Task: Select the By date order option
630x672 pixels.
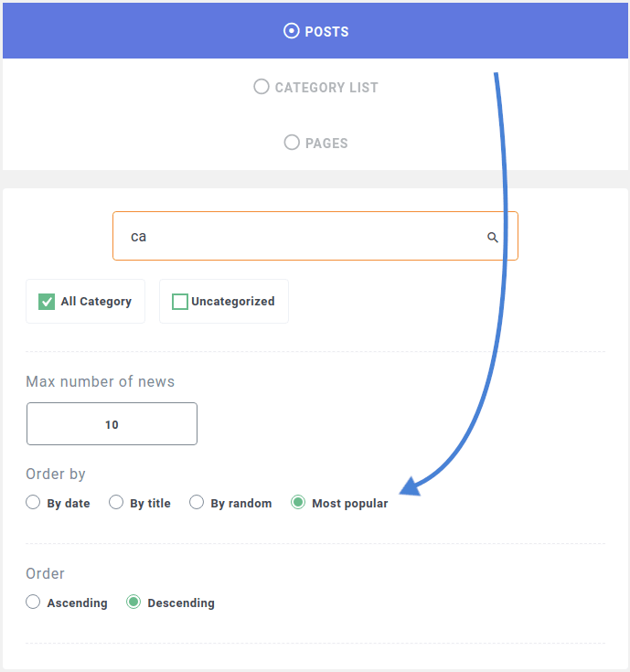Action: [33, 502]
